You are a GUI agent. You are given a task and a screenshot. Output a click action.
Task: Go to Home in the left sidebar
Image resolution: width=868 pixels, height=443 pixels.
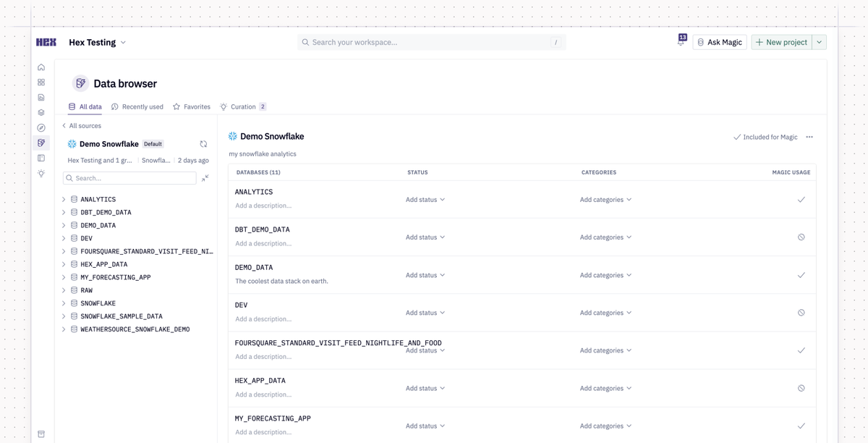click(x=41, y=67)
